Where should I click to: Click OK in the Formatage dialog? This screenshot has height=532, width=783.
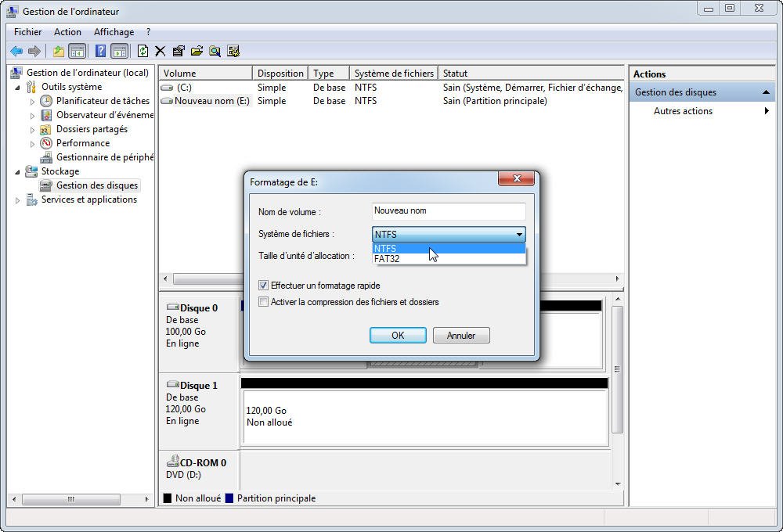pos(398,336)
